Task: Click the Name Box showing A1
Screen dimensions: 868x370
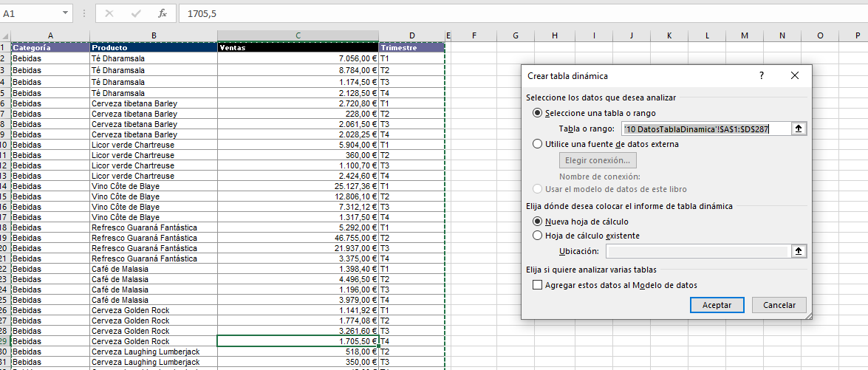Action: (30, 13)
